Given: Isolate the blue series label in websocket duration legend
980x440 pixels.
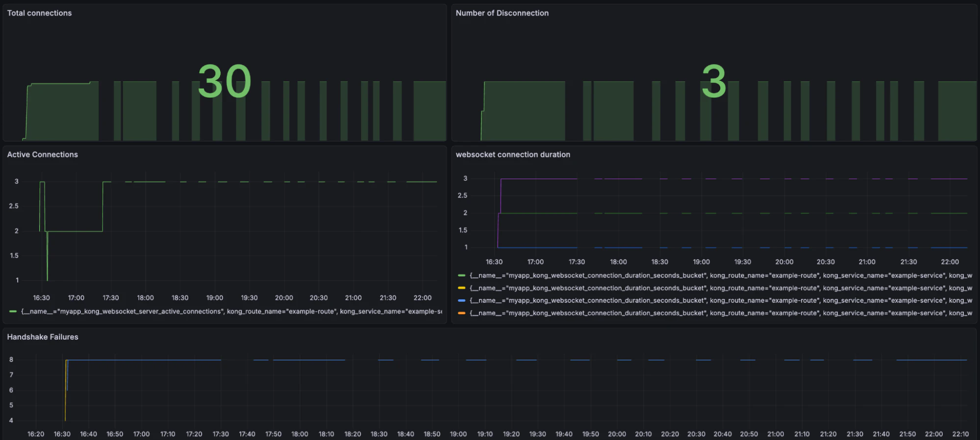Looking at the screenshot, I should [720, 300].
